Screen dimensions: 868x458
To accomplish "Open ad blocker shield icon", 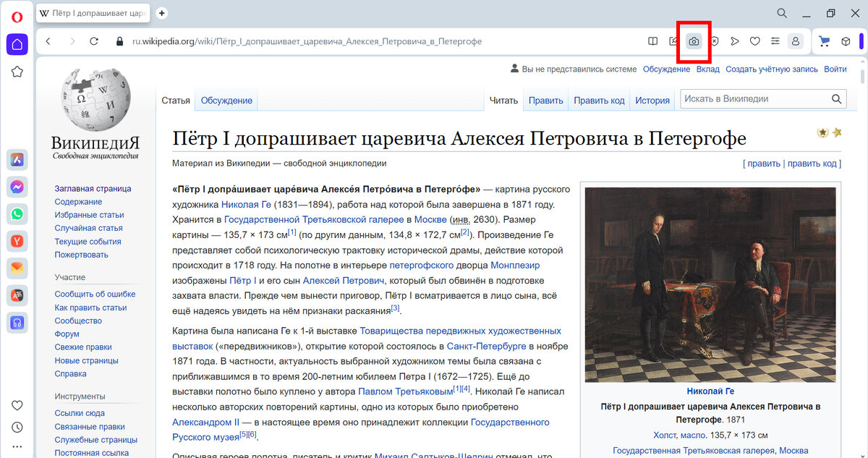I will pyautogui.click(x=714, y=41).
